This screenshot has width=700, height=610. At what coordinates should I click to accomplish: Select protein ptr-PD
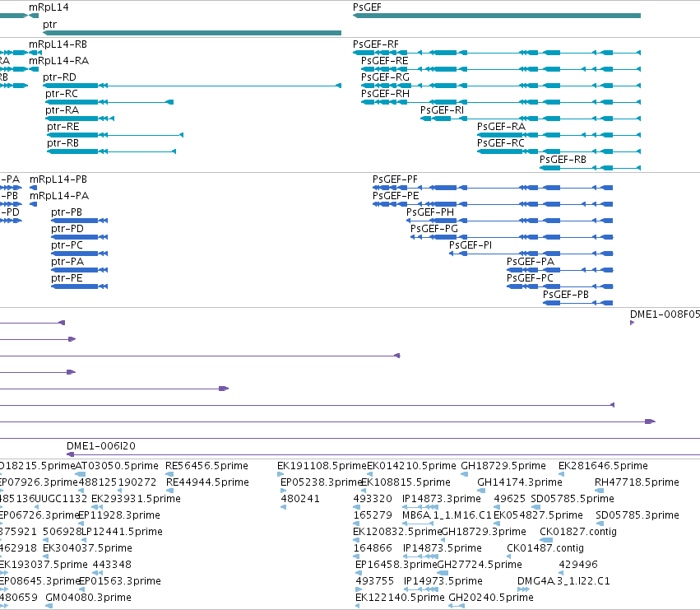(80, 237)
